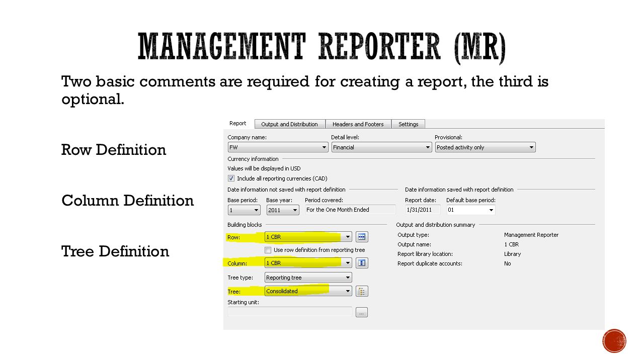
Task: Toggle Include all reporting currencies (CAD)
Action: (231, 178)
